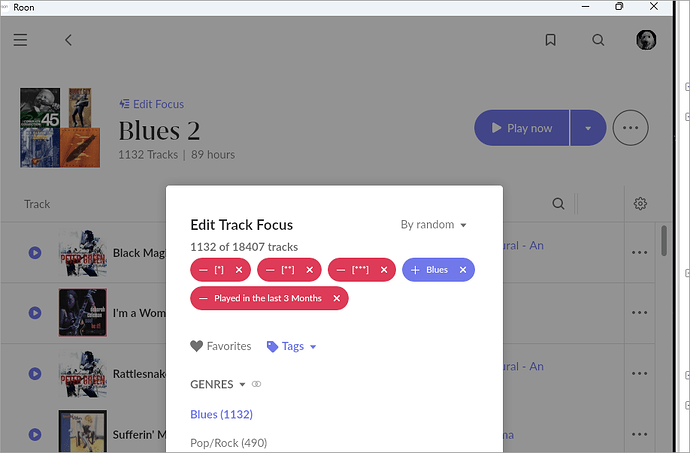Play the Black Magic track
Viewport: 690px width, 453px height.
(35, 253)
